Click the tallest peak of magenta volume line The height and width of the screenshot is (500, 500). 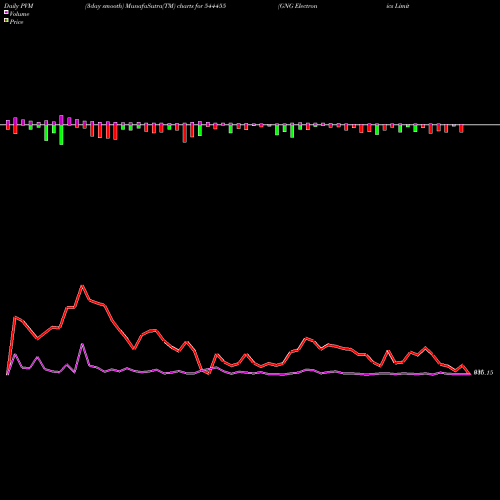click(82, 344)
